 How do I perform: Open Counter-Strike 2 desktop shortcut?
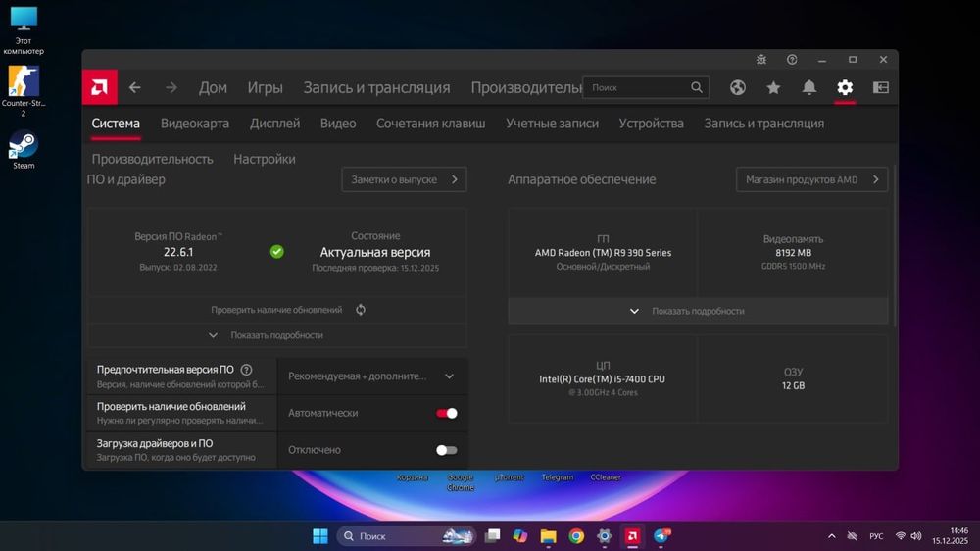click(x=24, y=90)
